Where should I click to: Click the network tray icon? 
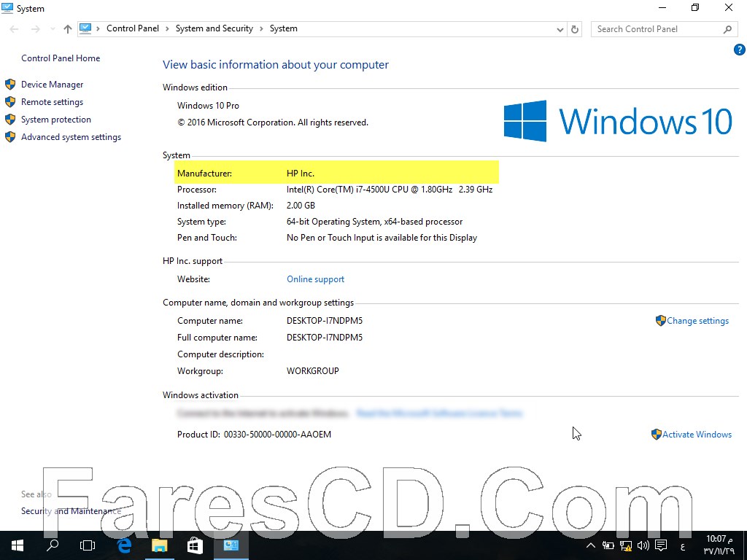click(625, 545)
